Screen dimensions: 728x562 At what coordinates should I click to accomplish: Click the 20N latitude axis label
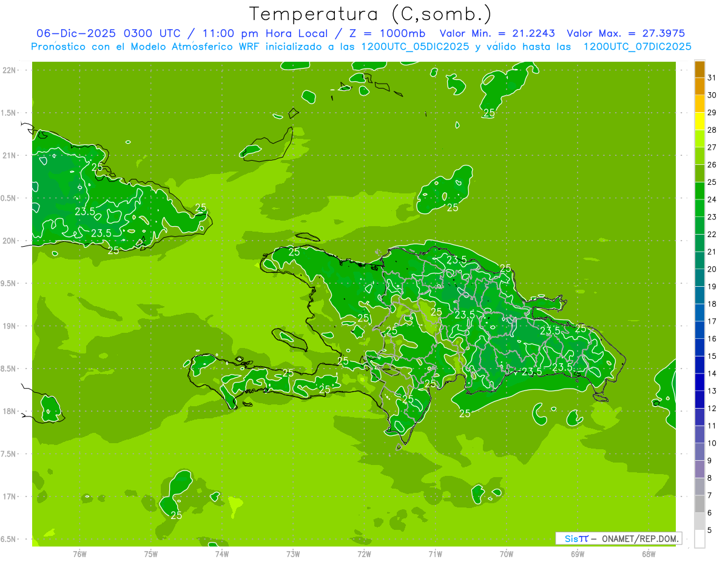coord(10,241)
